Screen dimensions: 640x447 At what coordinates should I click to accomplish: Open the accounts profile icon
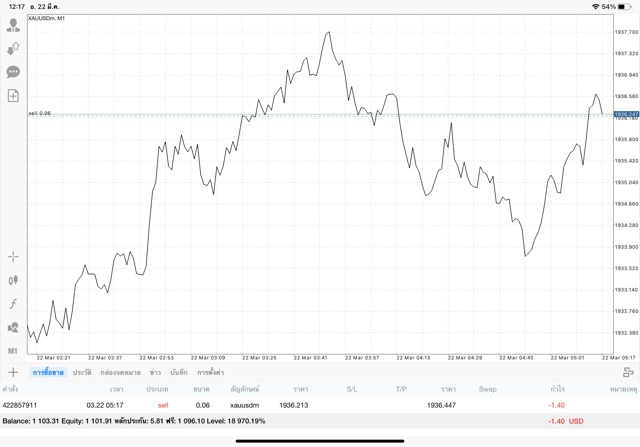click(x=13, y=25)
